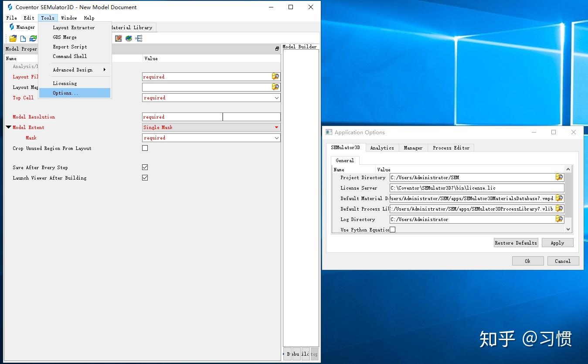Viewport: 588px width, 364px height.
Task: Create a new model document
Action: [23, 38]
